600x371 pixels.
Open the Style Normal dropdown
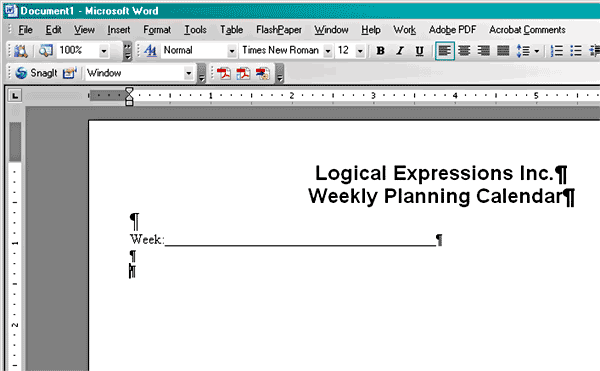pyautogui.click(x=232, y=50)
